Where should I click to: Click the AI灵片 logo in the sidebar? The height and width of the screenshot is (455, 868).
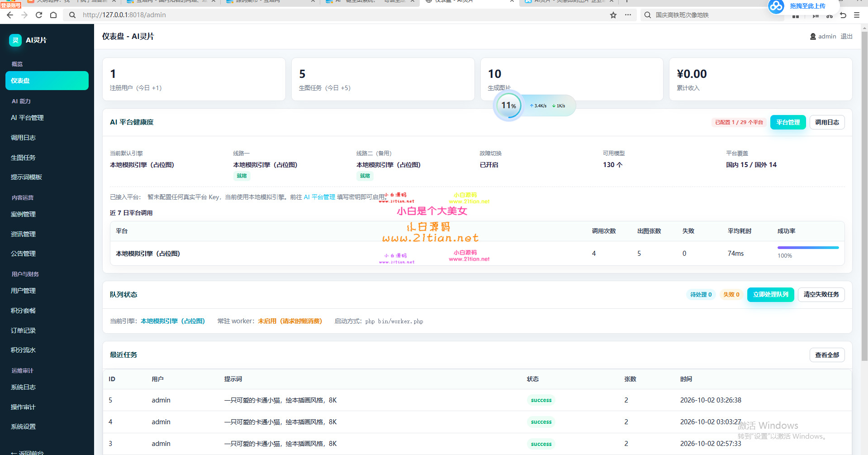(15, 40)
